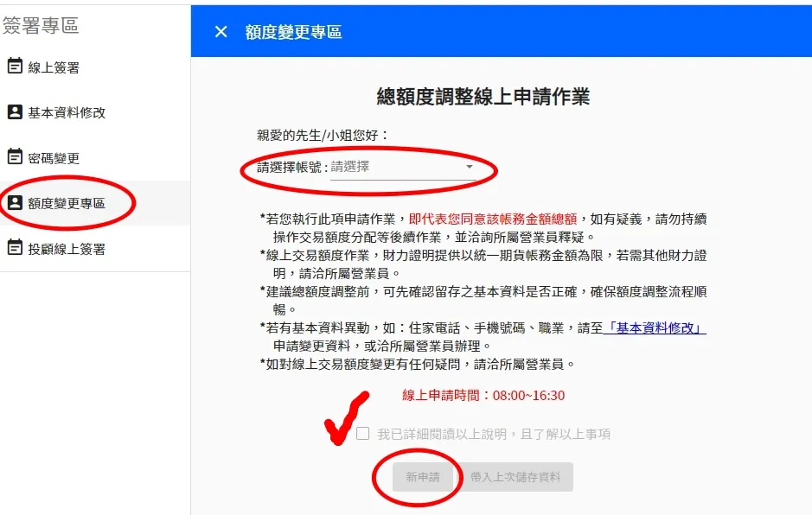The height and width of the screenshot is (515, 812).
Task: Click the person icon beside 基本資料修改
Action: point(15,111)
